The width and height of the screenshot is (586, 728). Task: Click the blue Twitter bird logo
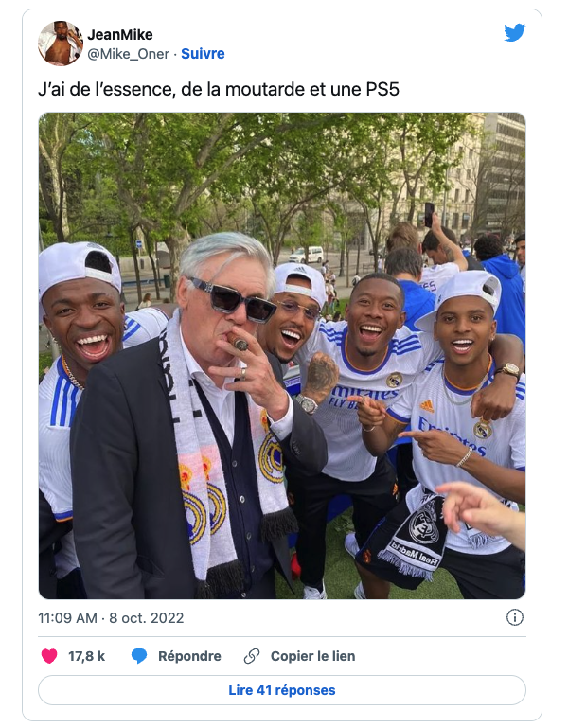click(514, 32)
